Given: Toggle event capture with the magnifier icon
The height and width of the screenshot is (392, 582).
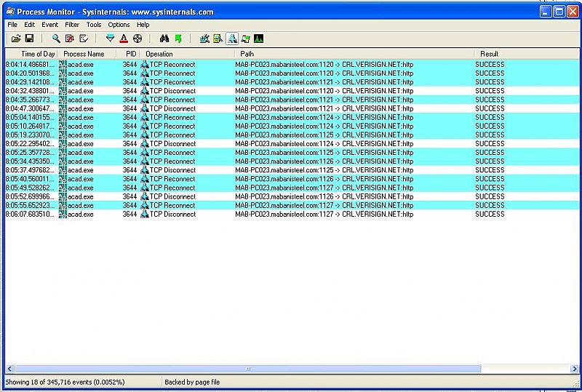Looking at the screenshot, I should pos(56,39).
